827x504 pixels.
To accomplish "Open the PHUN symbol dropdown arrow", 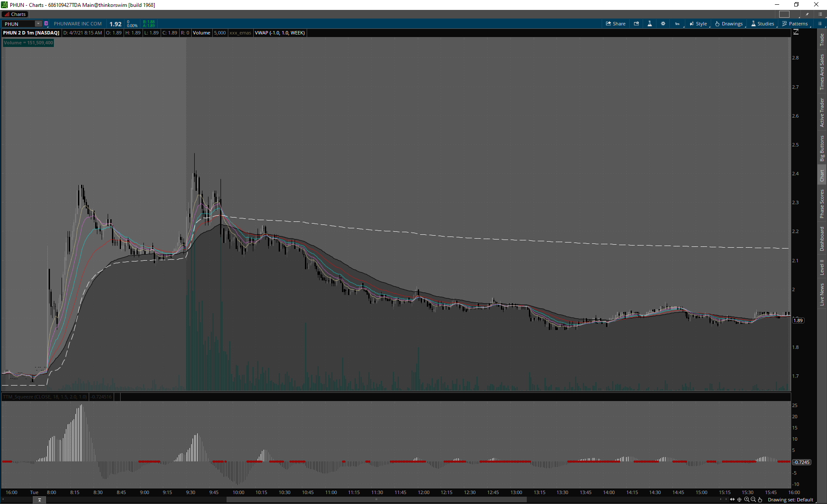I will click(38, 24).
